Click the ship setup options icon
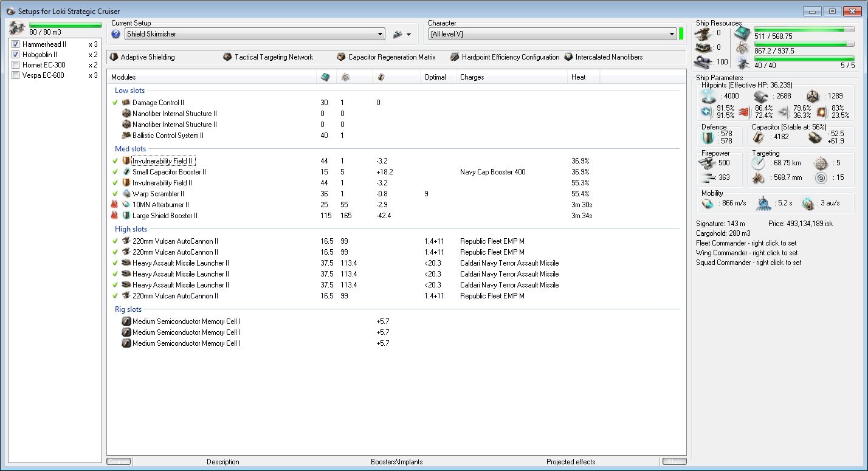 398,35
